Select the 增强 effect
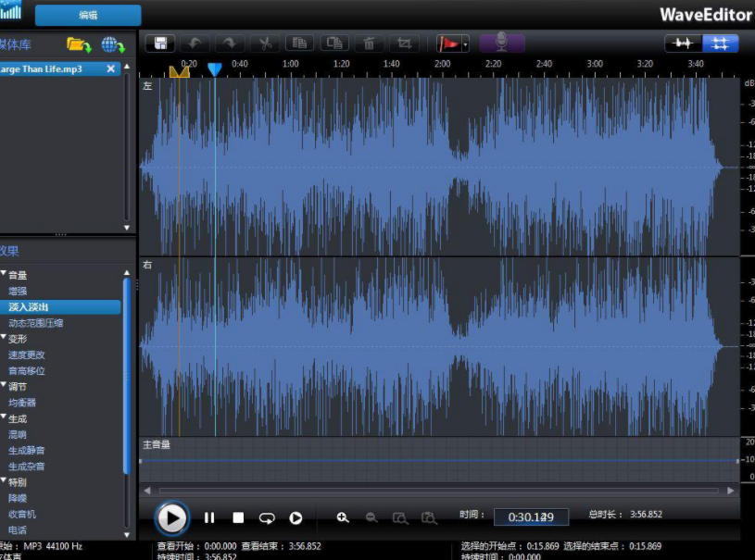 (x=18, y=291)
